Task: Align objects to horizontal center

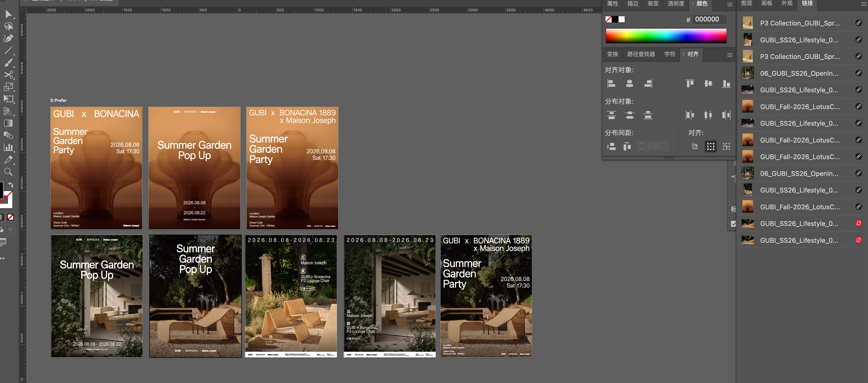Action: [x=629, y=84]
